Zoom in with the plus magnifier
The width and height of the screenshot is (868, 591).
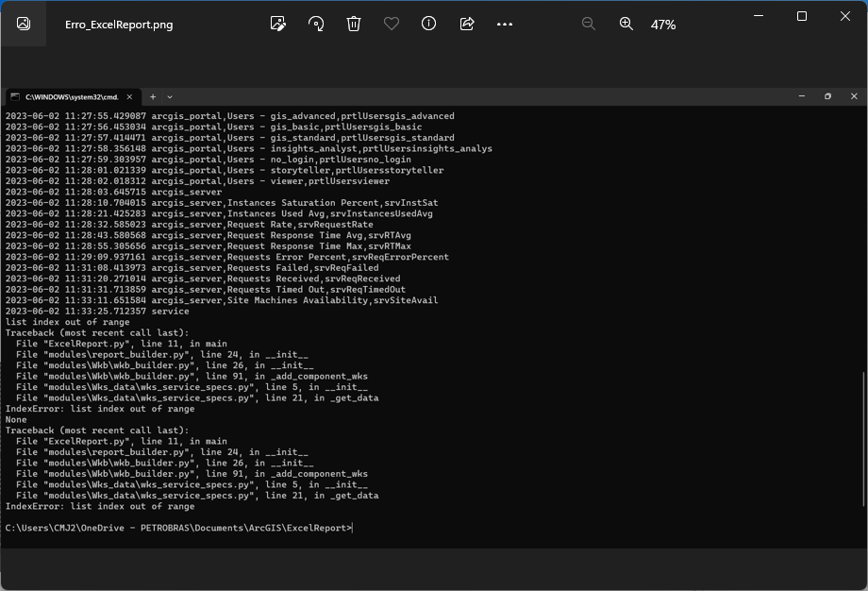point(626,24)
